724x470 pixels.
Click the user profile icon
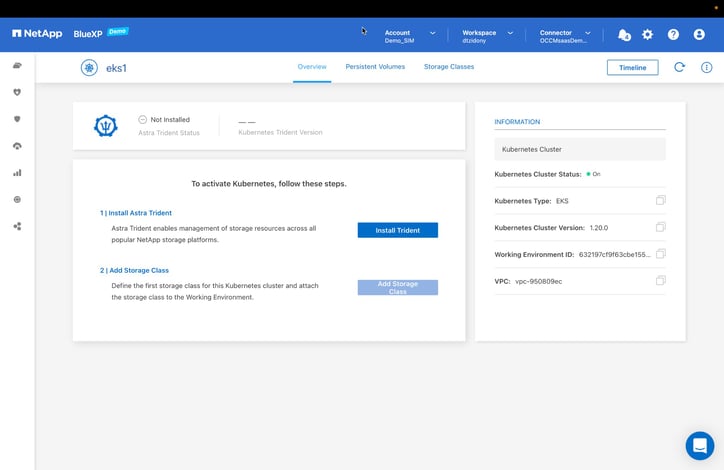point(699,34)
